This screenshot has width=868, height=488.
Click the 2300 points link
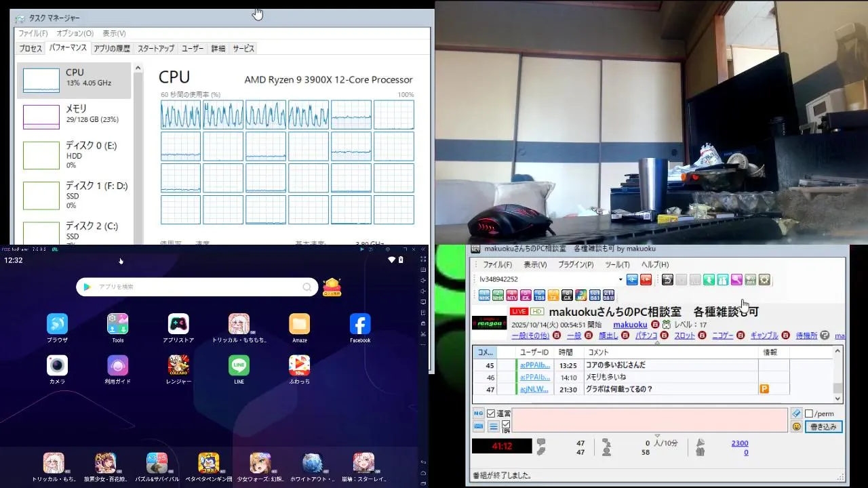pyautogui.click(x=740, y=443)
